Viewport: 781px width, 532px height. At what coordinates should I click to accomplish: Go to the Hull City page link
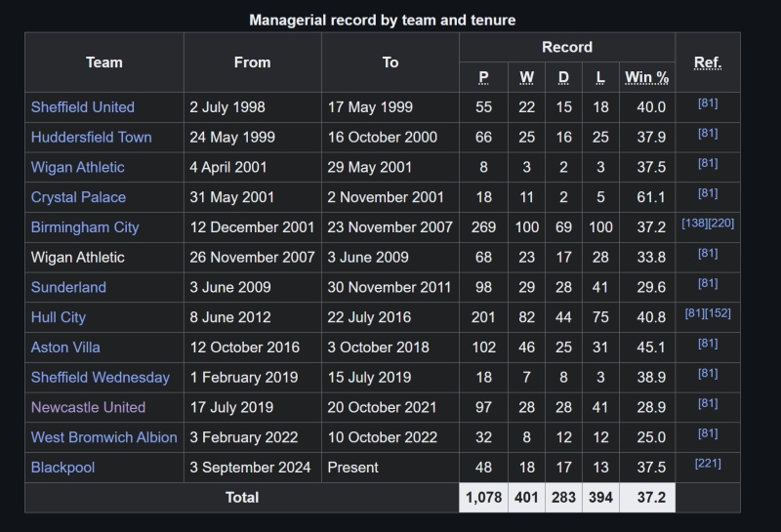(x=59, y=317)
